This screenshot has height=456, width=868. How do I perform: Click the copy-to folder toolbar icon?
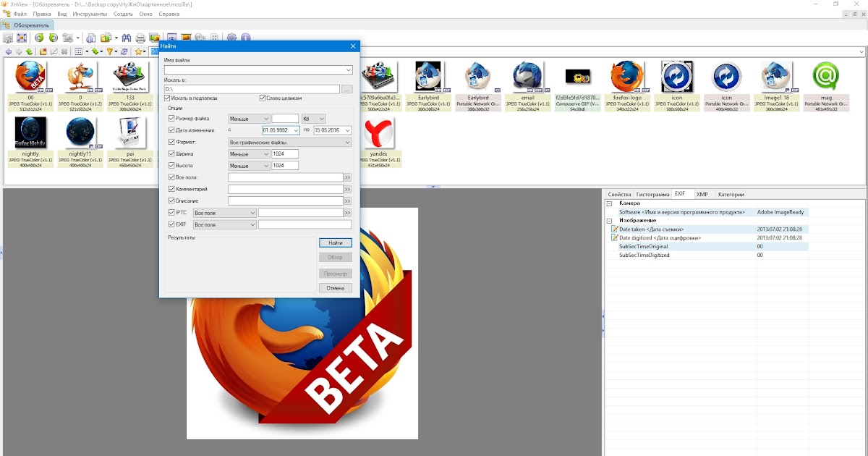point(106,38)
